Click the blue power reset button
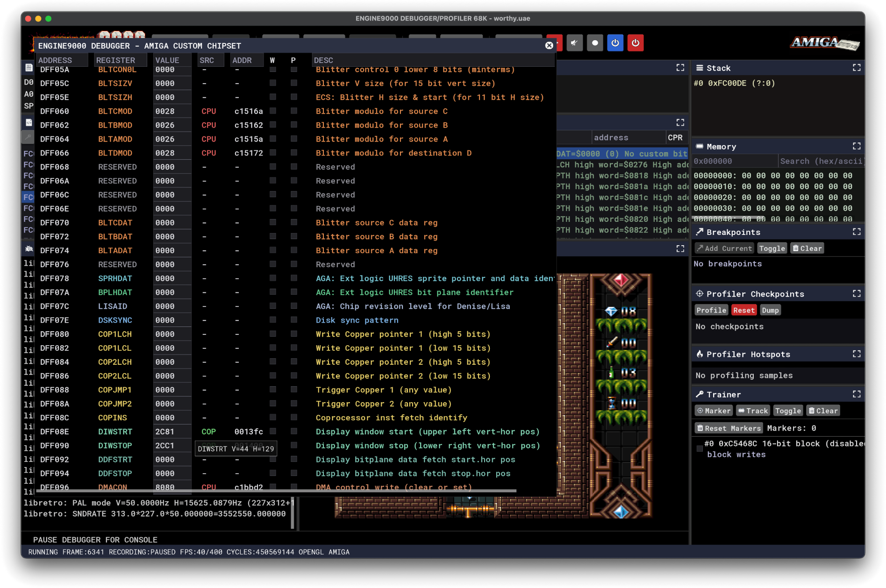Screen dimensions: 886x588 615,43
